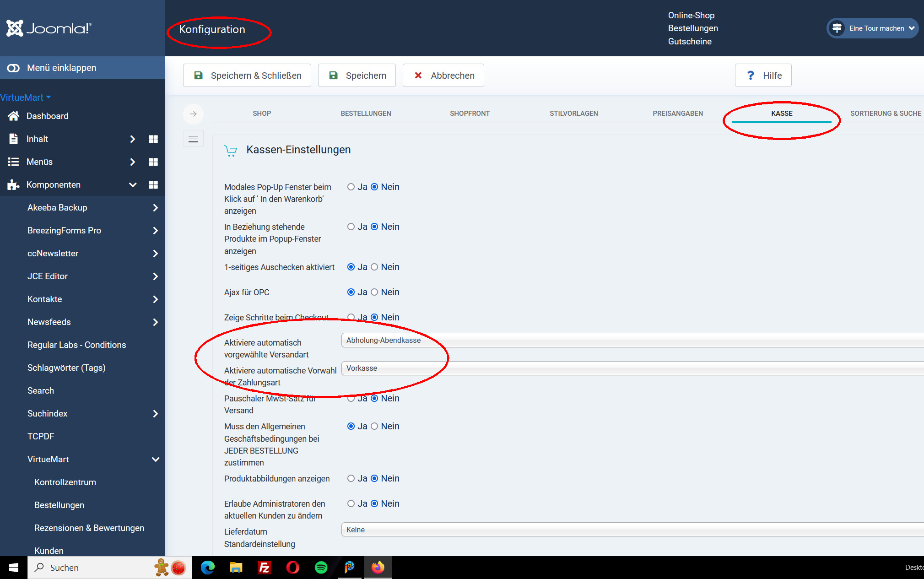Open Microsoft Edge from the taskbar
Screen dimensions: 924x579
[208, 568]
